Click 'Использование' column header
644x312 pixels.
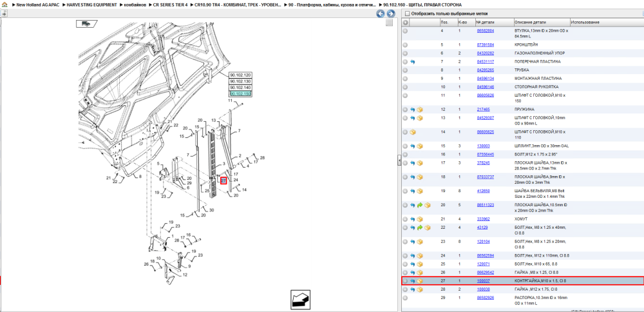(x=585, y=22)
